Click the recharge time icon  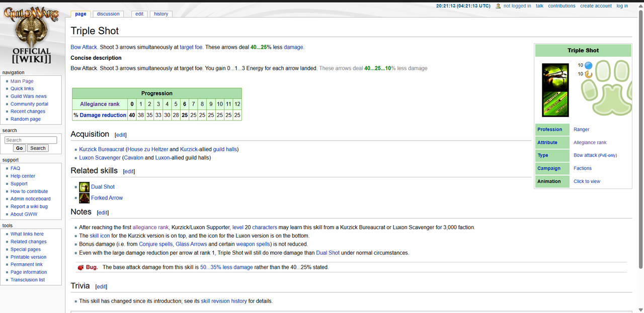click(588, 74)
